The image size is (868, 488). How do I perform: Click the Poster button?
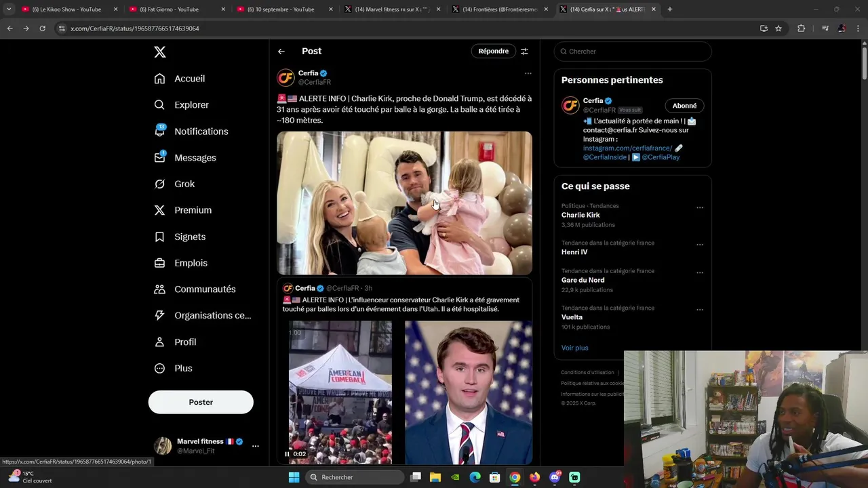click(201, 402)
